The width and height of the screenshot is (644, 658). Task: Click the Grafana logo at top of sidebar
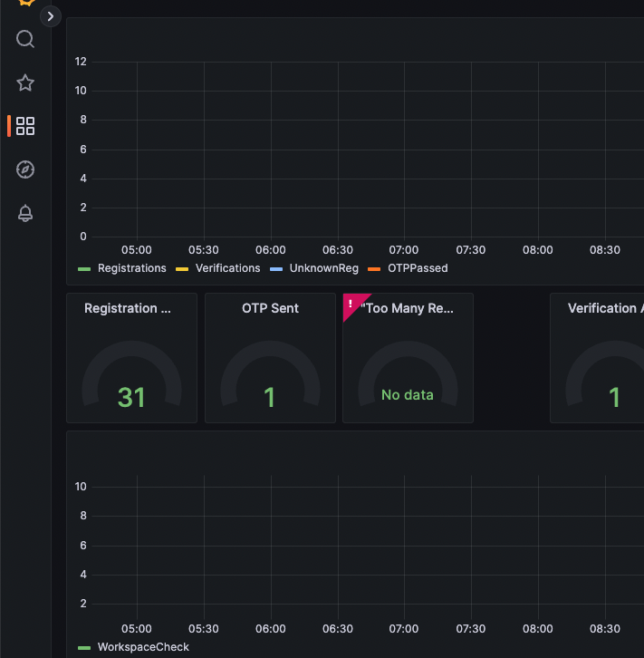pos(26,3)
